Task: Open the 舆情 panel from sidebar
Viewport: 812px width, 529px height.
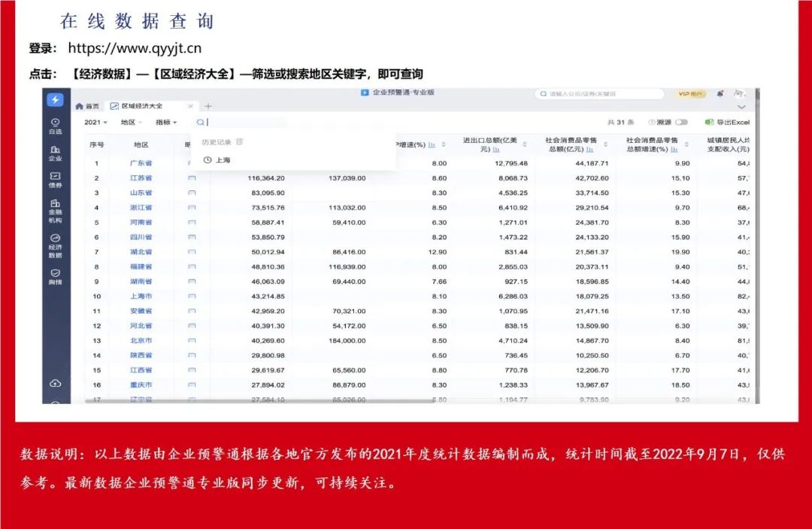Action: (x=55, y=277)
